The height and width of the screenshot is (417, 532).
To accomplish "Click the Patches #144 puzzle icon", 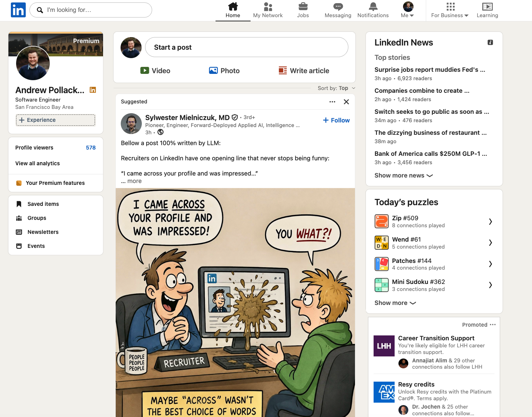I will [x=382, y=264].
